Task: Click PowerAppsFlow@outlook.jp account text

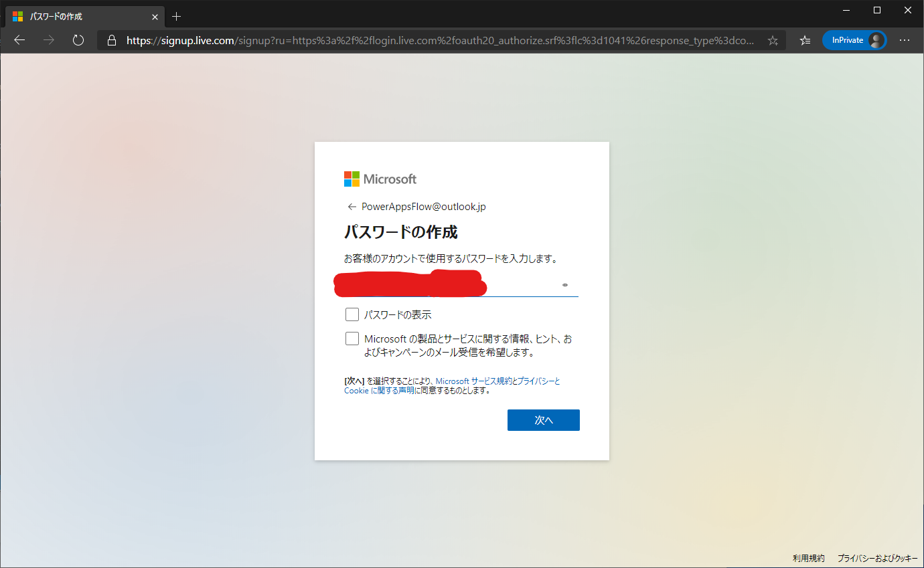Action: pos(424,207)
